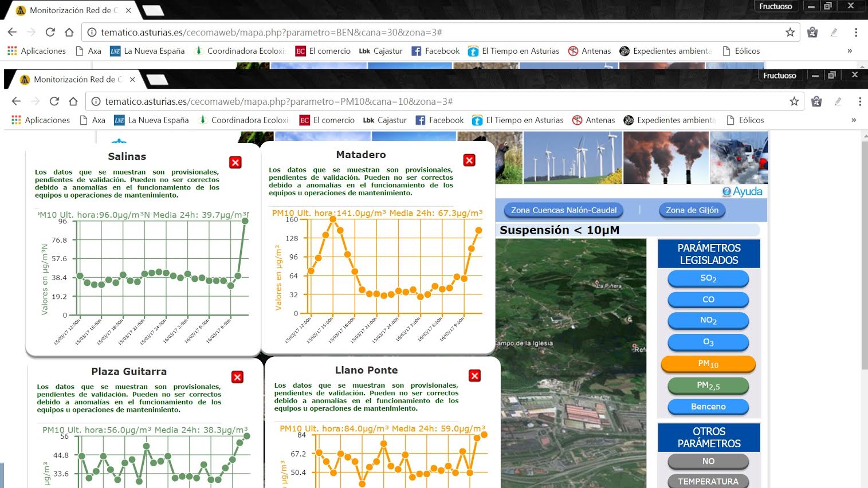868x488 pixels.
Task: Close the Salinas chart popup
Action: pos(235,163)
